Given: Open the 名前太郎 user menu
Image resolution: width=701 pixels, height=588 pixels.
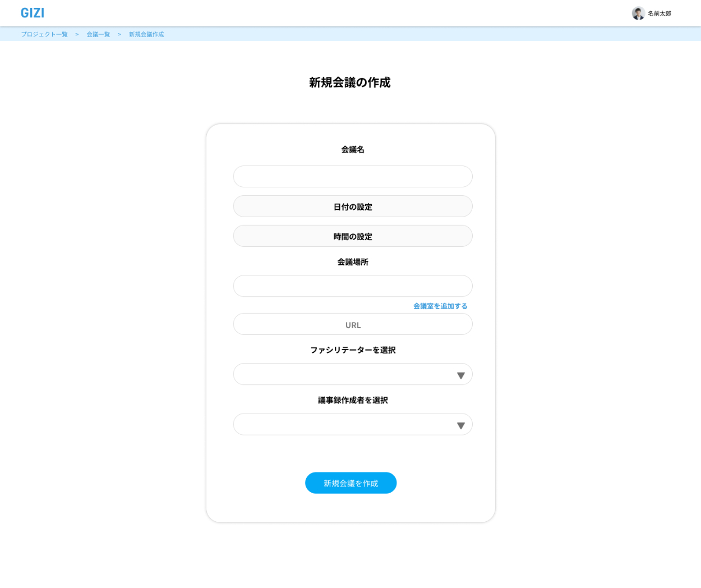Looking at the screenshot, I should point(659,13).
